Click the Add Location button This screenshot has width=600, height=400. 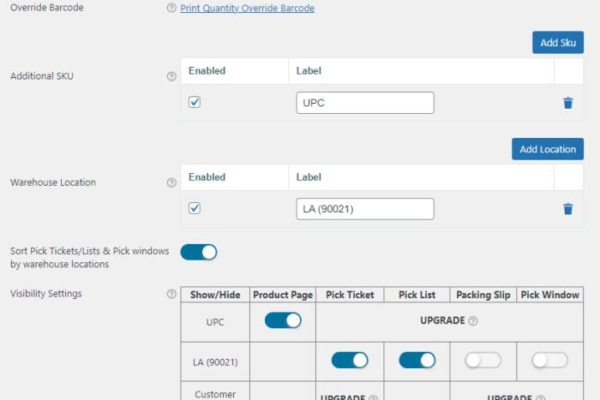[x=547, y=149]
